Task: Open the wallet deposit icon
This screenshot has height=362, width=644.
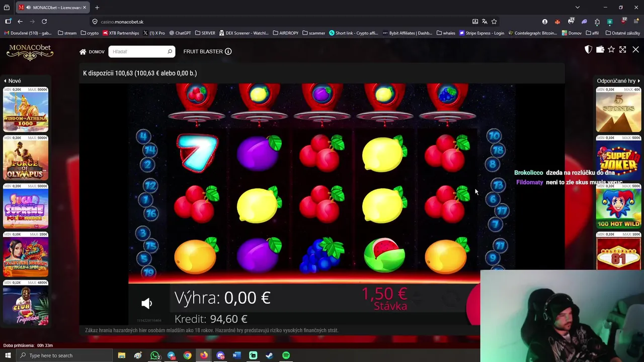Action: tap(600, 49)
